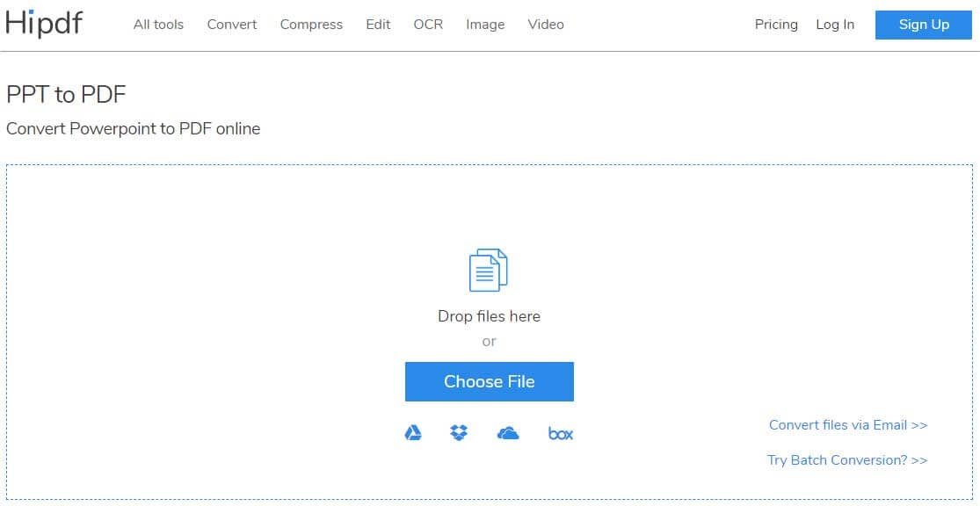This screenshot has width=980, height=506.
Task: Log In to your account
Action: (834, 25)
